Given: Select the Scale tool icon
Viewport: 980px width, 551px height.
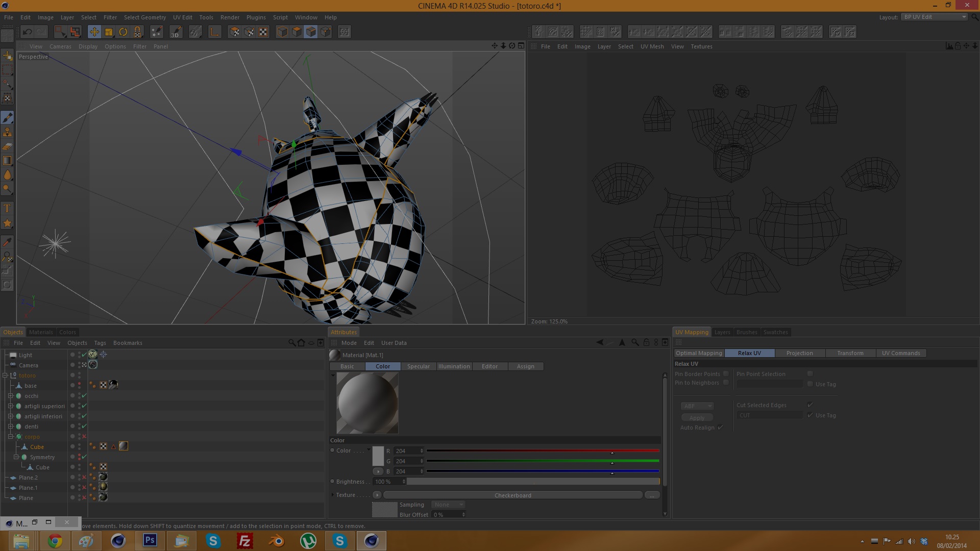Looking at the screenshot, I should click(x=109, y=32).
